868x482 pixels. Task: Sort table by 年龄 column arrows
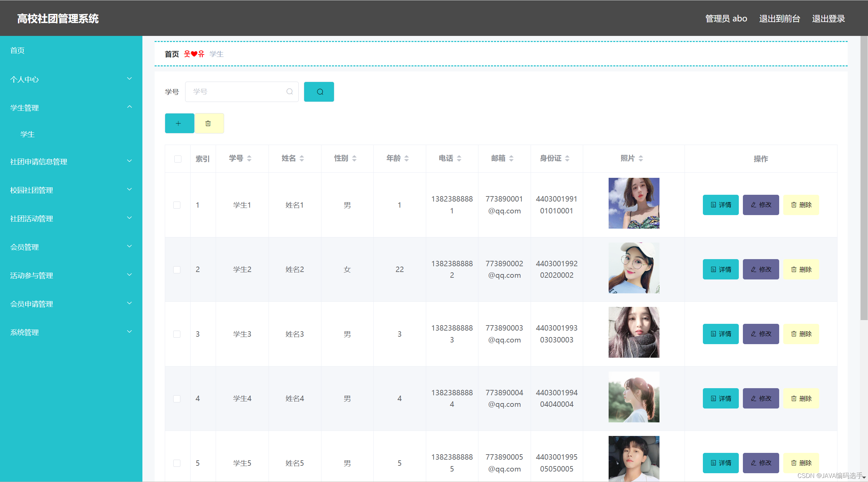[x=407, y=158]
